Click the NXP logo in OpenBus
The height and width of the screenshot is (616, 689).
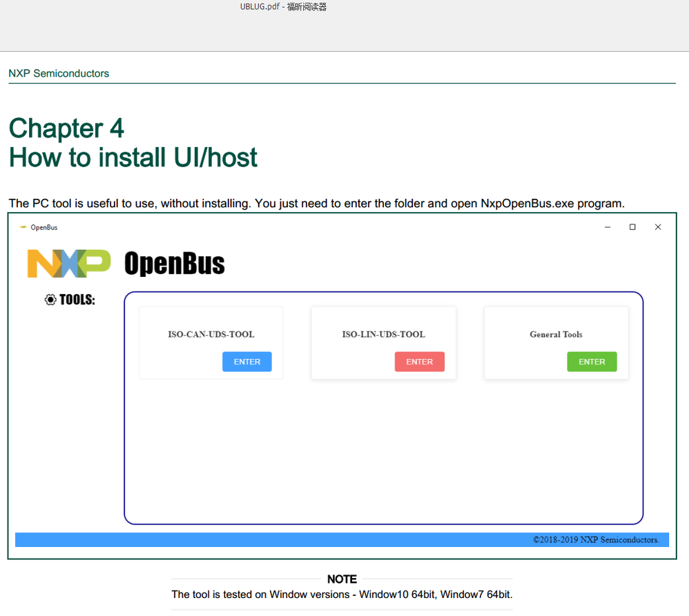point(69,263)
